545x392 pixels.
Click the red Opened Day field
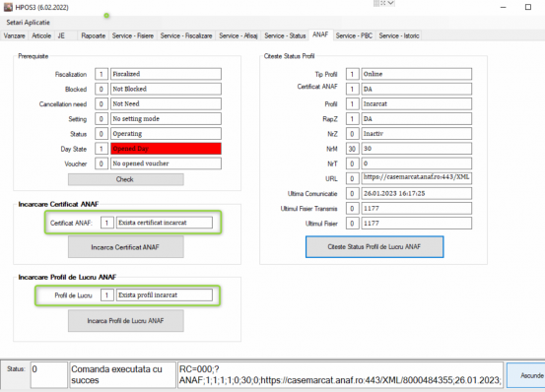click(x=166, y=149)
